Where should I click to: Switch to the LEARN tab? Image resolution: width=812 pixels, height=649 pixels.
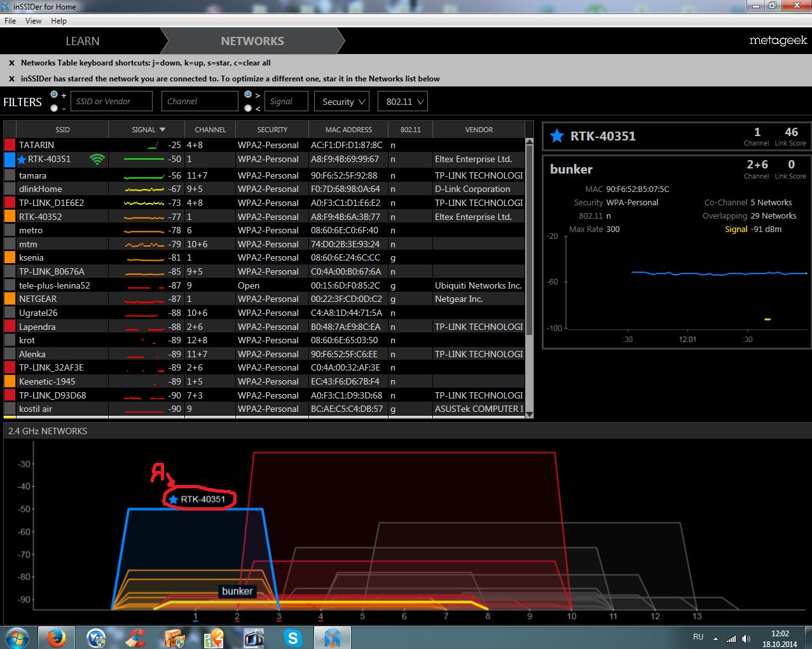click(x=83, y=41)
